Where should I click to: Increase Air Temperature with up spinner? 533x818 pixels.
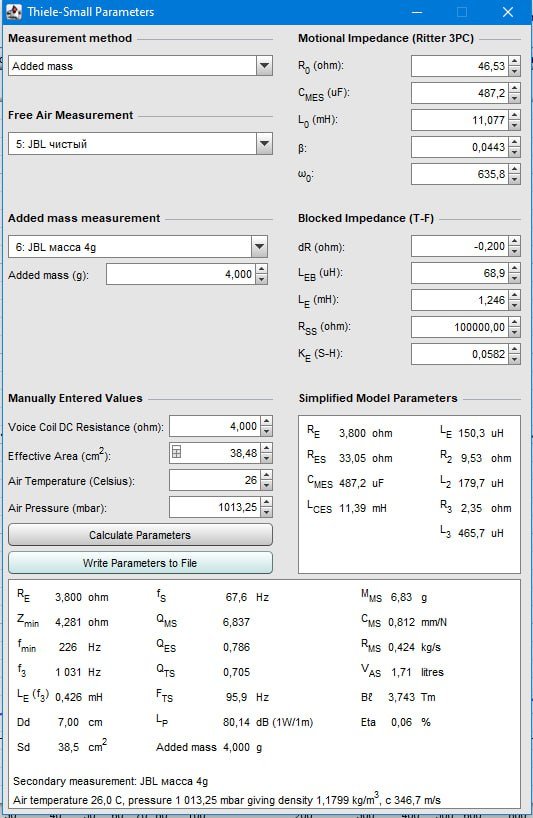point(266,475)
